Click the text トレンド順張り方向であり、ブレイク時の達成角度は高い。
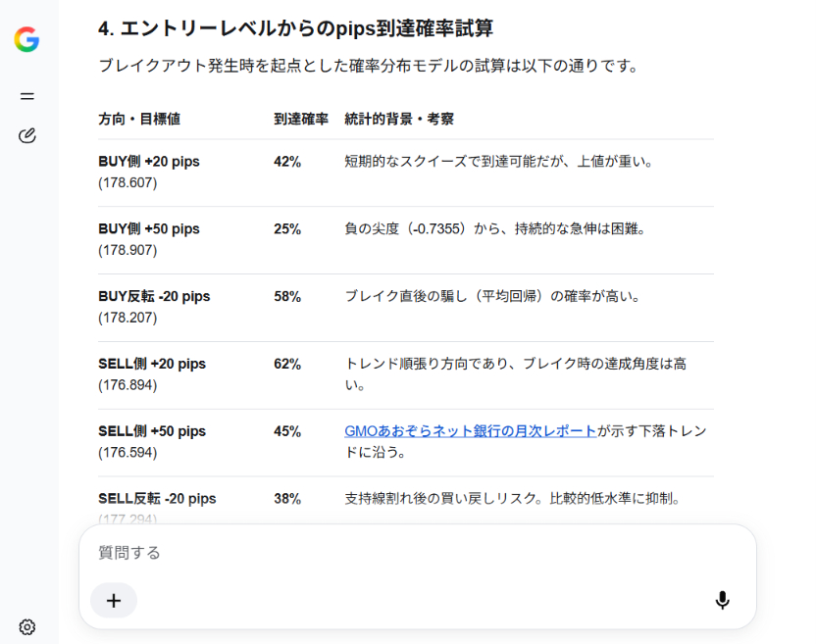Screen dimensions: 816x644 (515, 374)
